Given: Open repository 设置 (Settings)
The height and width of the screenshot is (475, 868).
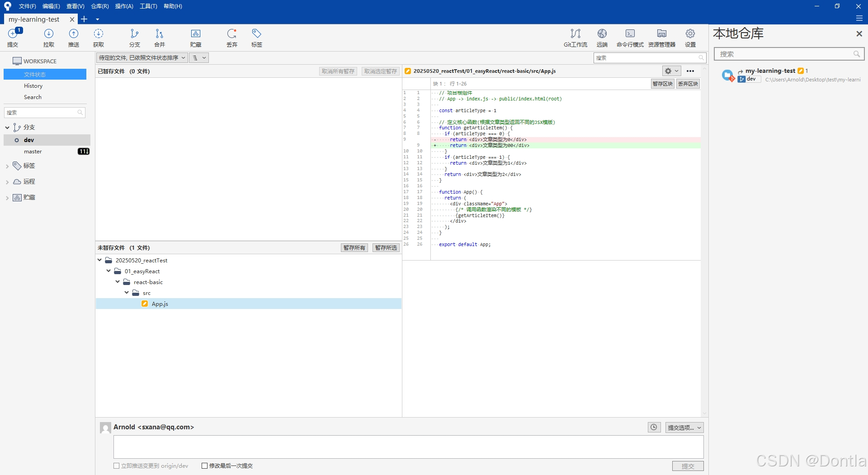Looking at the screenshot, I should pyautogui.click(x=689, y=38).
